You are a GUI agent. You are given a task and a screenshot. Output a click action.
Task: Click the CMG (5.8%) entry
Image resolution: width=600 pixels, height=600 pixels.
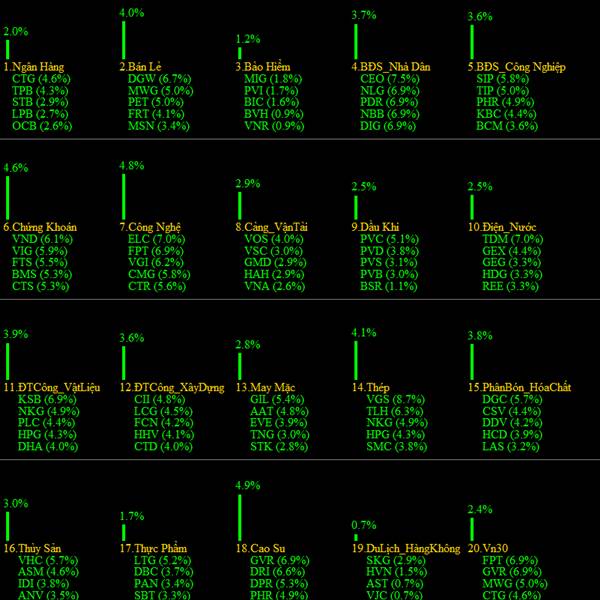pyautogui.click(x=159, y=274)
